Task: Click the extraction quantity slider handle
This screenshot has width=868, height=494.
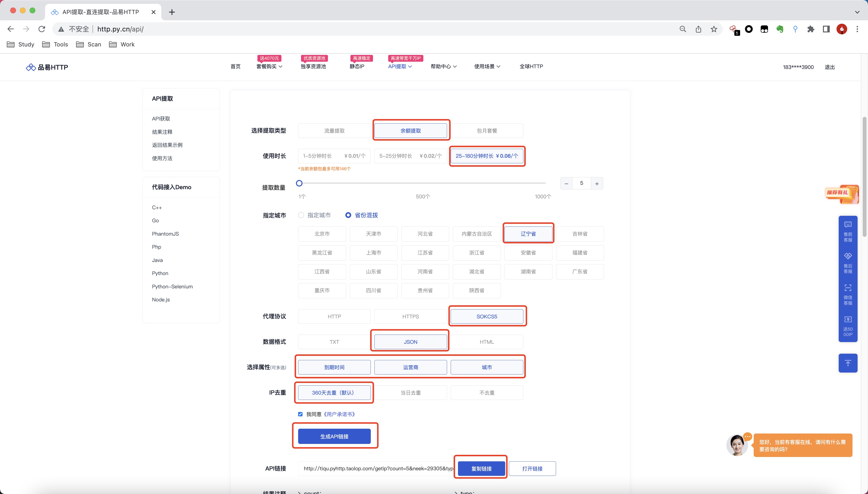Action: coord(299,183)
